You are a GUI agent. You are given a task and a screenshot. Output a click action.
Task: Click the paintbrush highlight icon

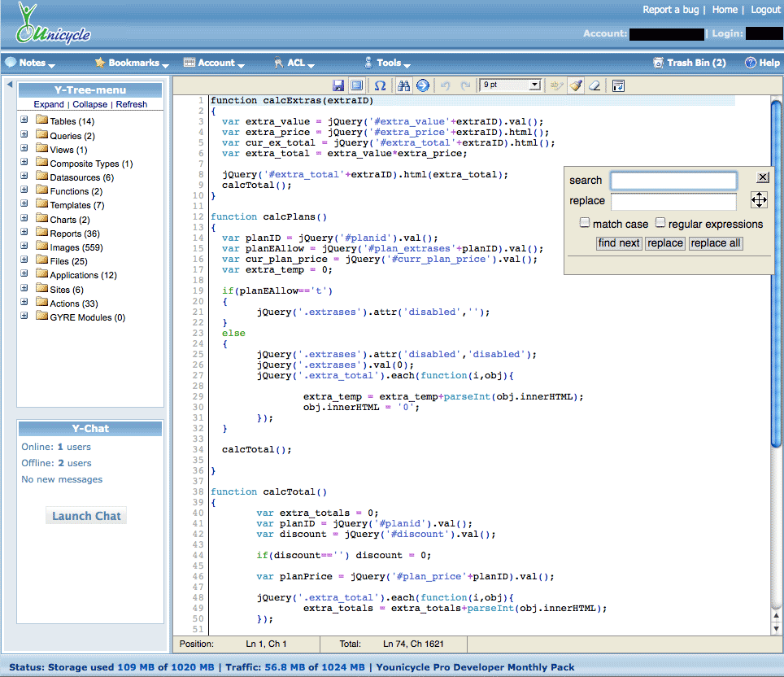576,85
